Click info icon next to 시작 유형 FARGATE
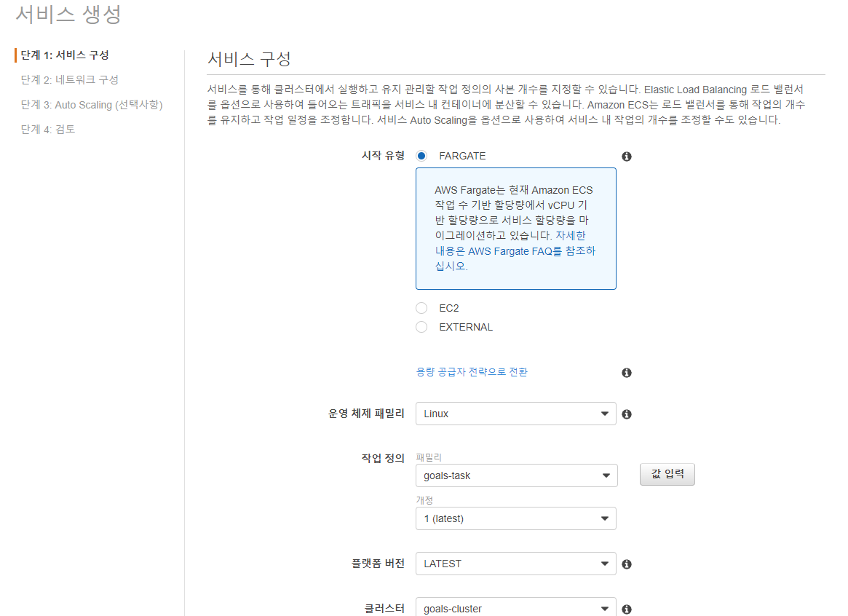 pos(626,157)
